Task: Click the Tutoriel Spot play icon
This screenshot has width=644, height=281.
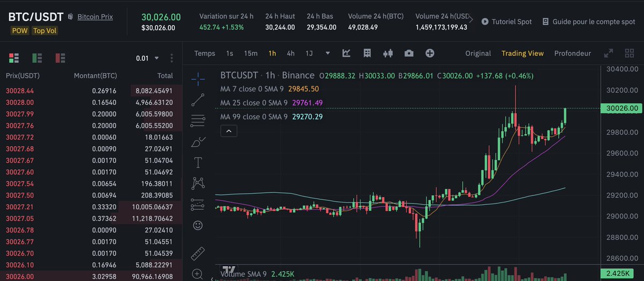Action: coord(485,22)
